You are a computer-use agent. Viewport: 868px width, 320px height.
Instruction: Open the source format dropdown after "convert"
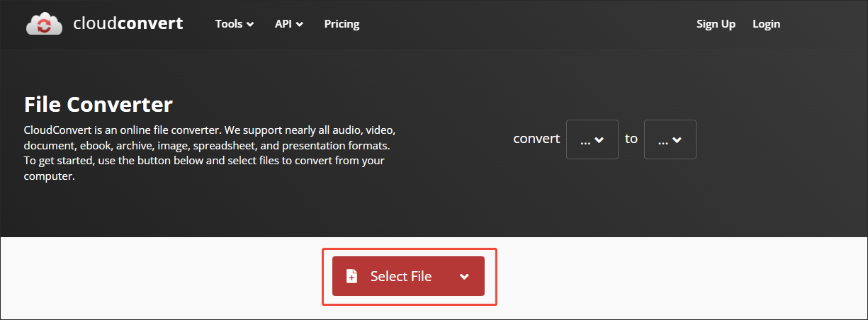point(592,139)
